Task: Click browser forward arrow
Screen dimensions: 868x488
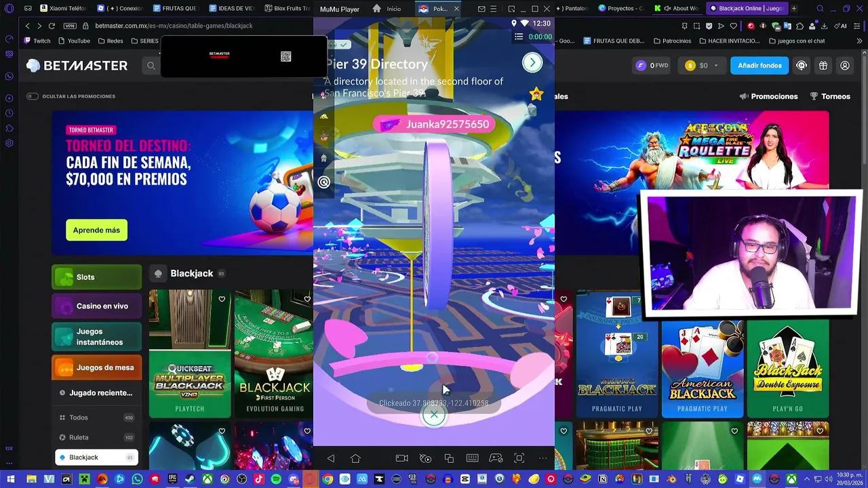Action: click(x=39, y=26)
